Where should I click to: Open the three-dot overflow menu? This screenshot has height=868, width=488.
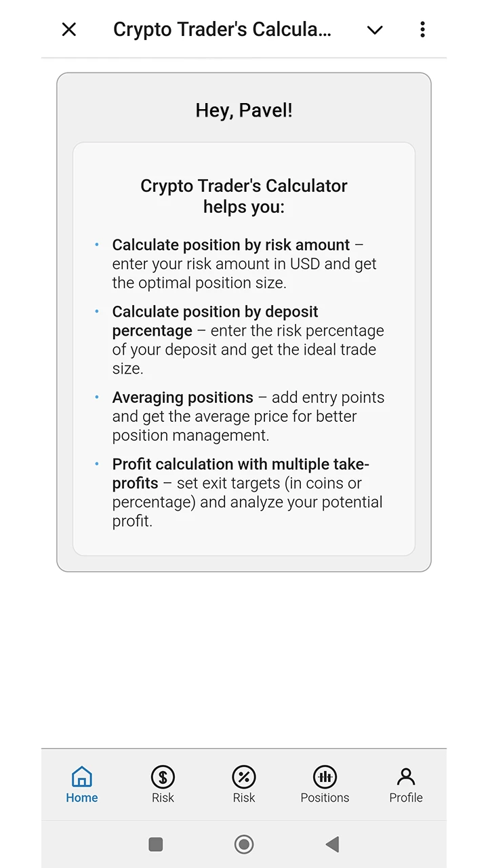pos(422,29)
